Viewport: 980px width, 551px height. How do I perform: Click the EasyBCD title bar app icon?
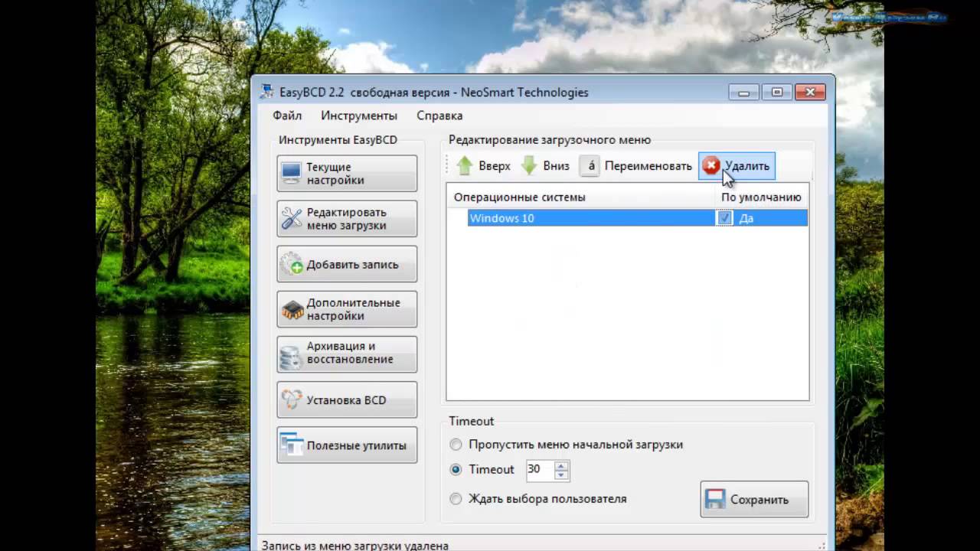click(x=266, y=92)
